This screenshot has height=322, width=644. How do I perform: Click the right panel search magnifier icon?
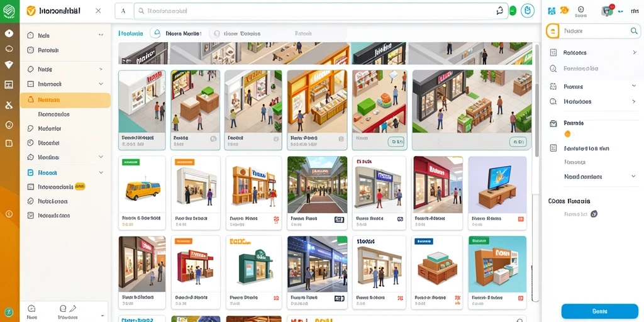(634, 31)
